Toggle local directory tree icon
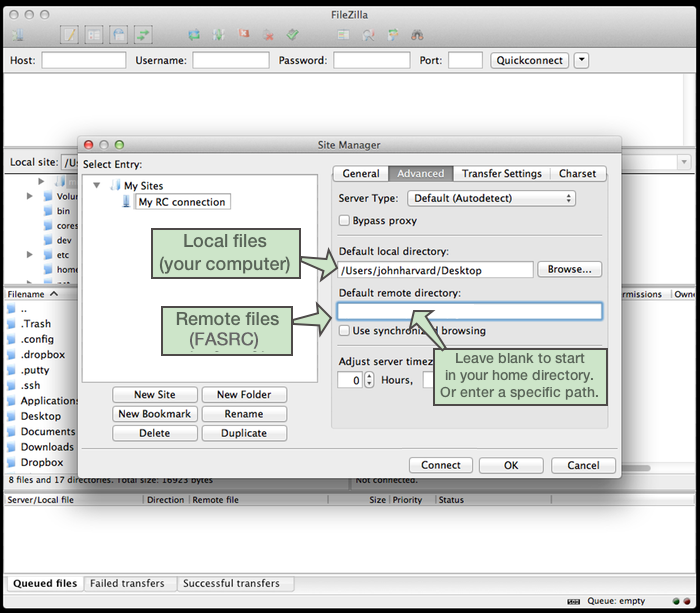700x613 pixels. point(94,35)
